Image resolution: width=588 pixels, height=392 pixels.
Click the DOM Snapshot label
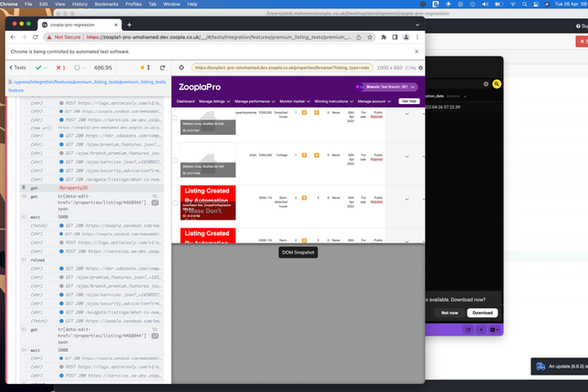pos(298,253)
